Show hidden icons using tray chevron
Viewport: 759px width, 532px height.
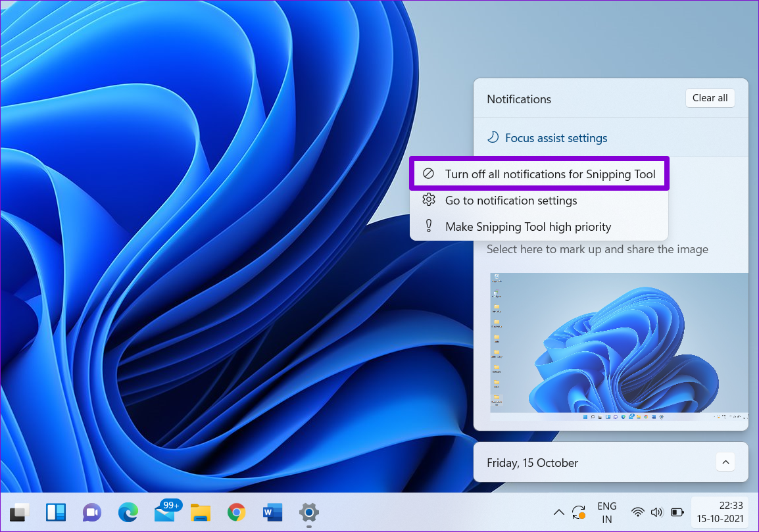[558, 512]
